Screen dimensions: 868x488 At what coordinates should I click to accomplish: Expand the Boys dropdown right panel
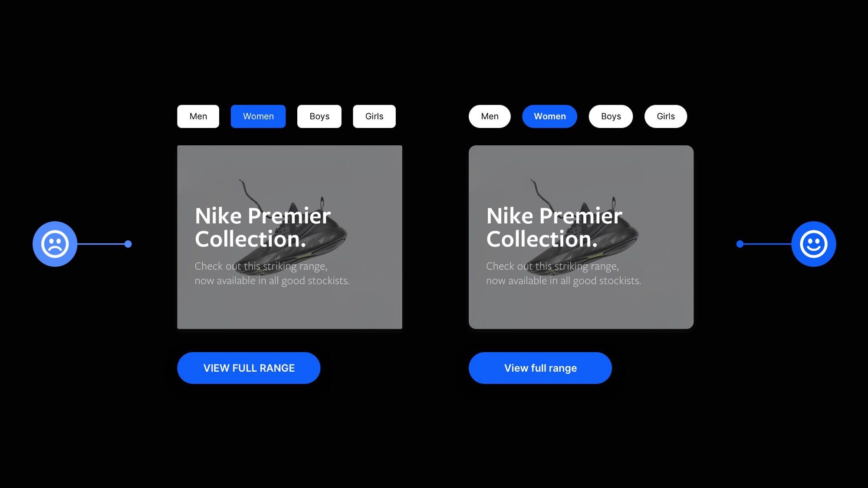pos(611,116)
